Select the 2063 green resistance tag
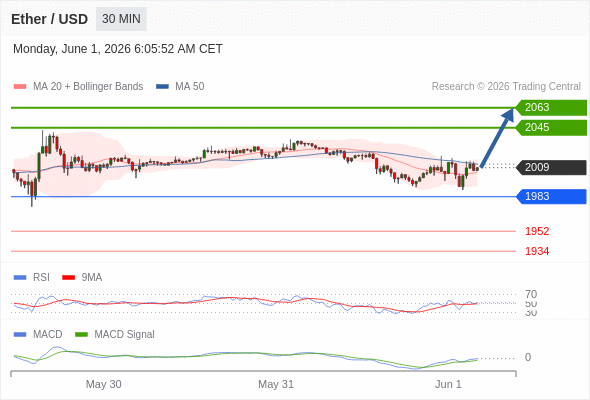Screen dimensions: 590x400 (551, 108)
